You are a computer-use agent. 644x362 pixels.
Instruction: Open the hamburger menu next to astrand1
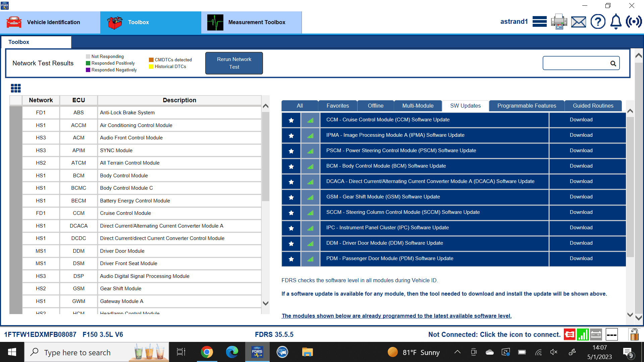tap(539, 22)
